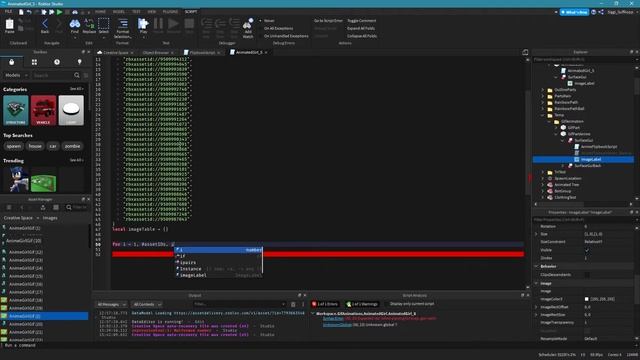Click the Asset Manager hamburger menu icon
Screen dimensions: 640x360
coord(9,207)
